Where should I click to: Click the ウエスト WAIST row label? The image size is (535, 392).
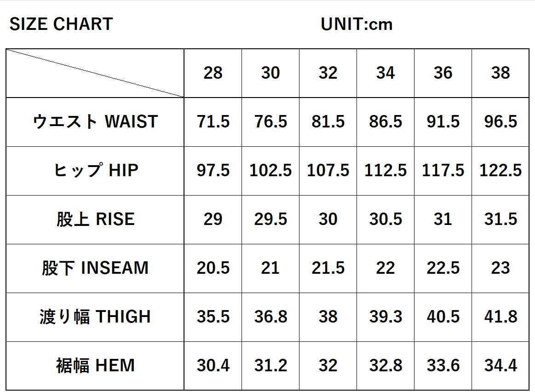(x=95, y=122)
